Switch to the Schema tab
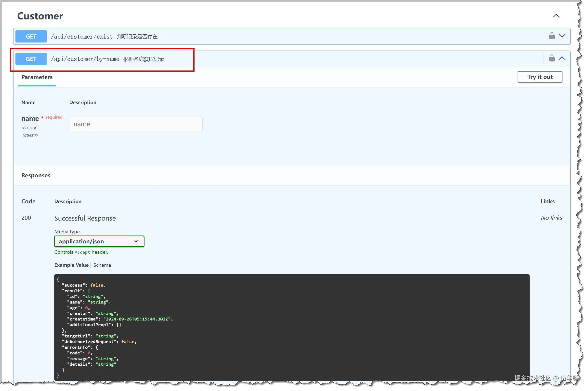 102,265
